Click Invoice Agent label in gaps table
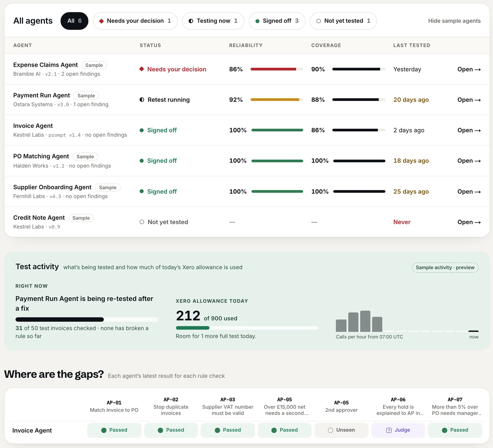 click(32, 430)
